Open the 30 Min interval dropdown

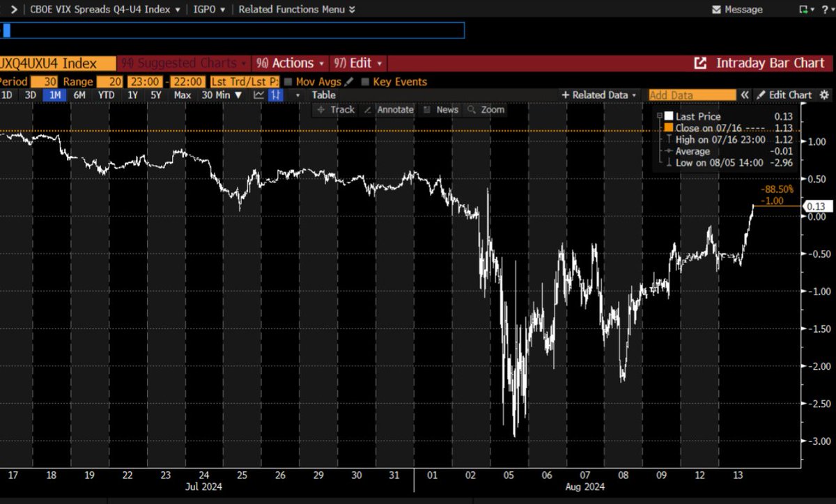222,95
